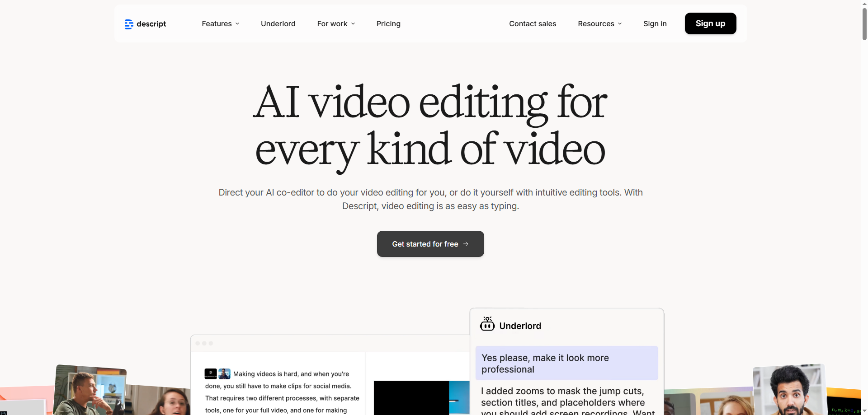Viewport: 868px width, 415px height.
Task: Click the man with hand on chin thumbnail
Action: [x=89, y=390]
